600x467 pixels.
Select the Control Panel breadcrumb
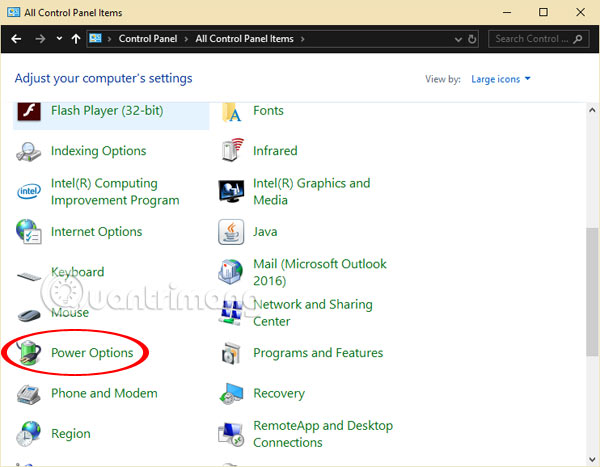click(148, 39)
